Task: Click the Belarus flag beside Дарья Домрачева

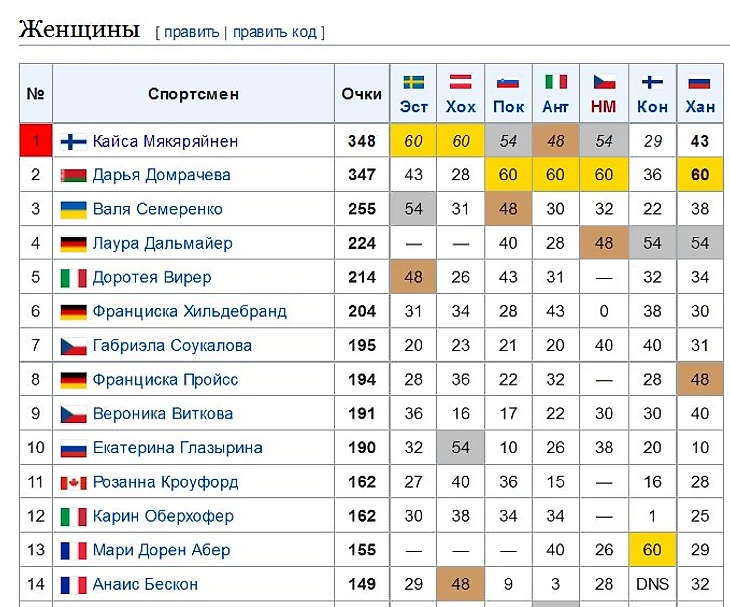Action: [74, 175]
